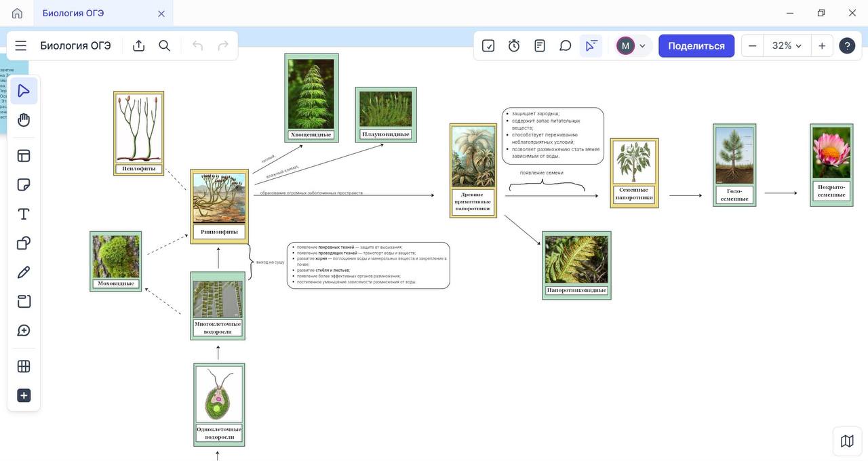Screen dimensions: 868x461
Task: Undo the last action
Action: (198, 45)
